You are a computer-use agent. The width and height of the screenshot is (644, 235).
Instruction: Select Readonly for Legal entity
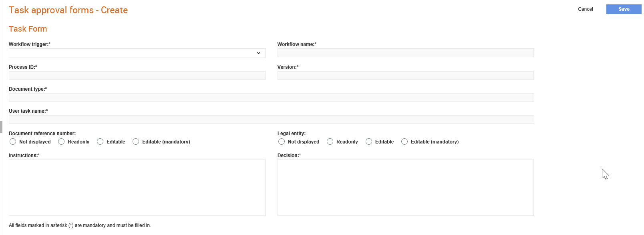point(330,141)
